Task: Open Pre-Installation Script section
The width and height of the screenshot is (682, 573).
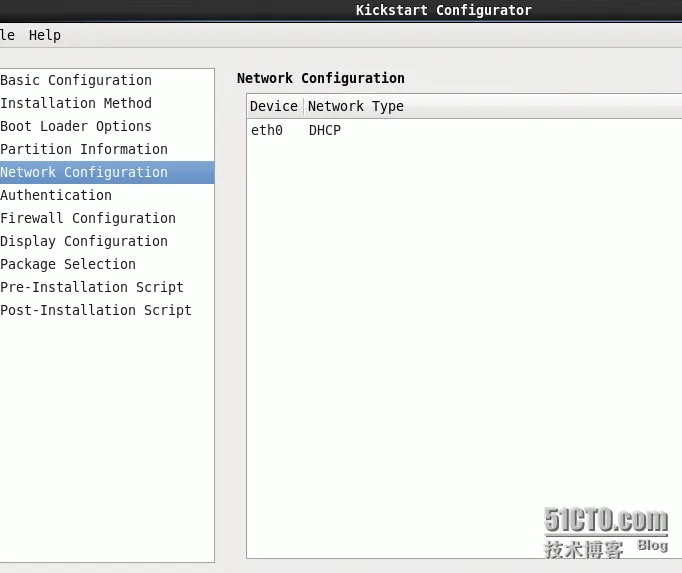Action: coord(107,288)
